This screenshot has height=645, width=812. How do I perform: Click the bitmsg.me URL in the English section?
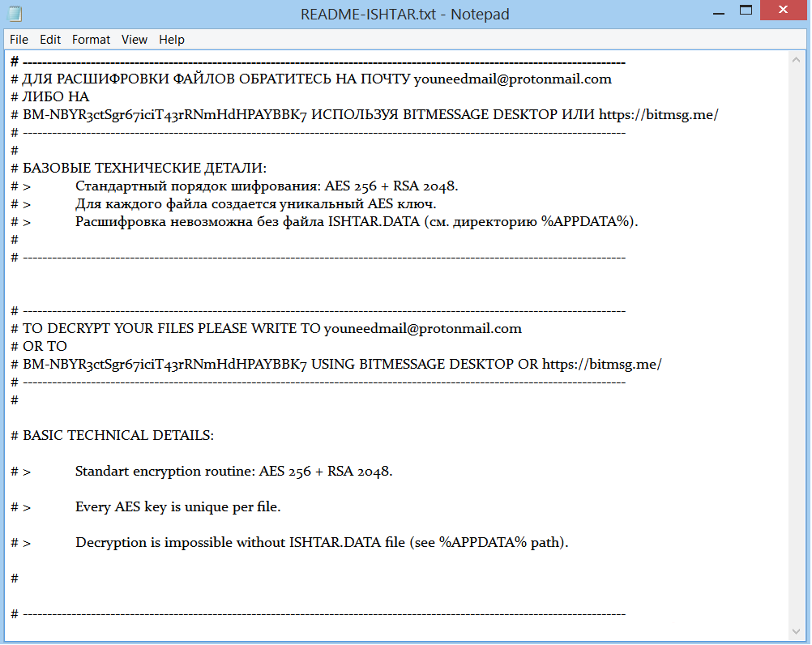[x=601, y=365]
